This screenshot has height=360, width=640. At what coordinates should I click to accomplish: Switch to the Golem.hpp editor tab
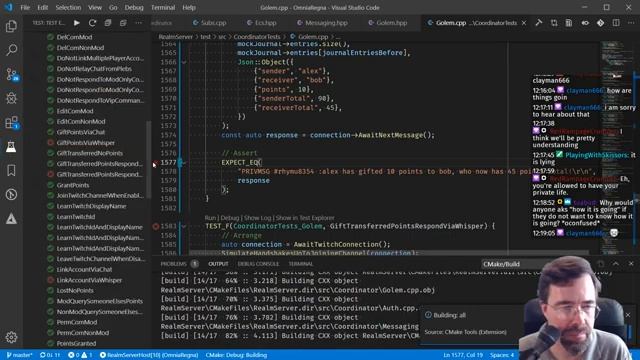[x=388, y=23]
